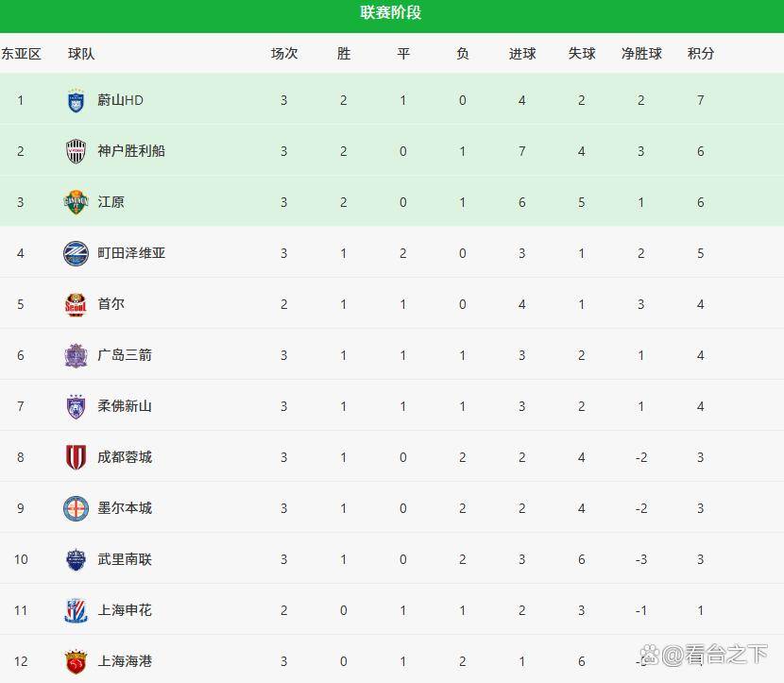
Task: Click the 上海申花 team crest
Action: pyautogui.click(x=76, y=610)
